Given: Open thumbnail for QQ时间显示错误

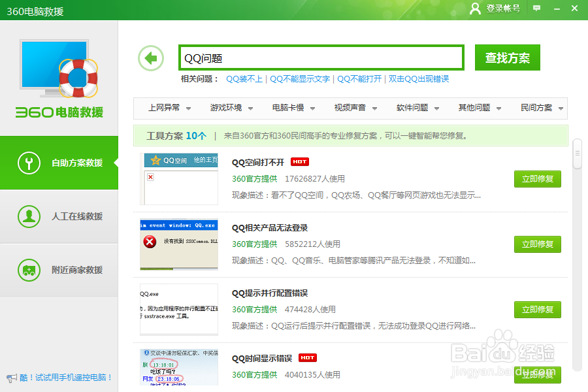Looking at the screenshot, I should pyautogui.click(x=179, y=367).
